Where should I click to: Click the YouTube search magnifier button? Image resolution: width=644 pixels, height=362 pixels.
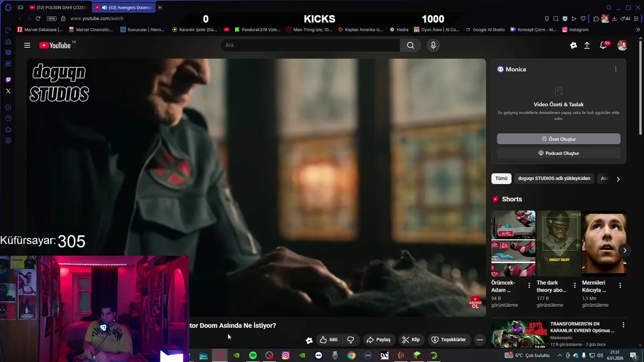click(x=411, y=45)
